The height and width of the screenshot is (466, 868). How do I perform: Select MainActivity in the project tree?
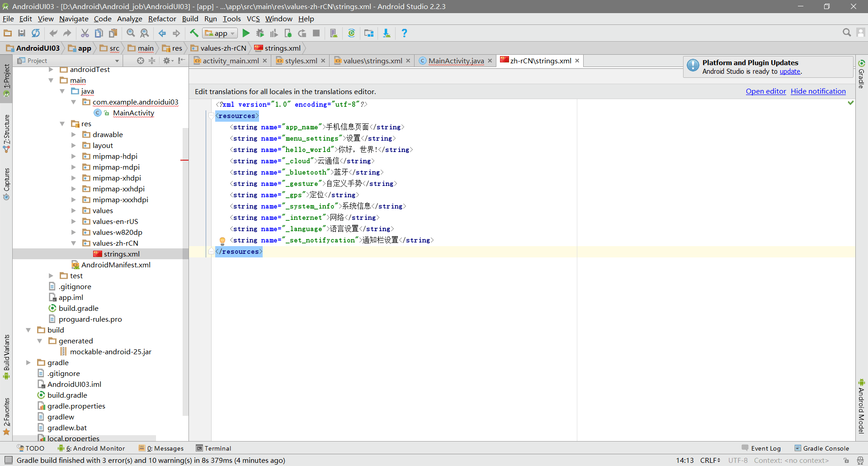(133, 113)
